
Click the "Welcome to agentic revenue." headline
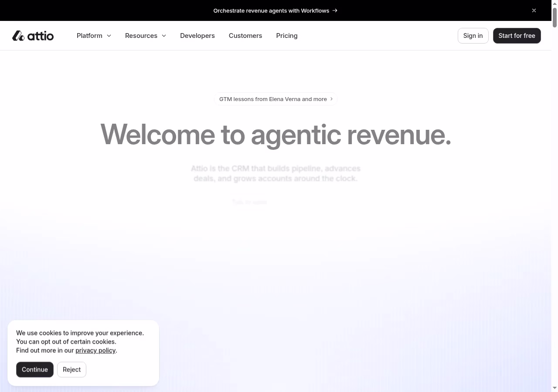276,134
